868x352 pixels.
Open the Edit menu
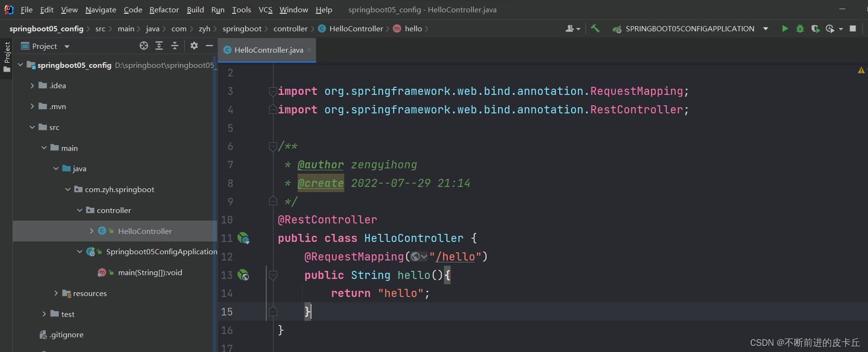[47, 9]
